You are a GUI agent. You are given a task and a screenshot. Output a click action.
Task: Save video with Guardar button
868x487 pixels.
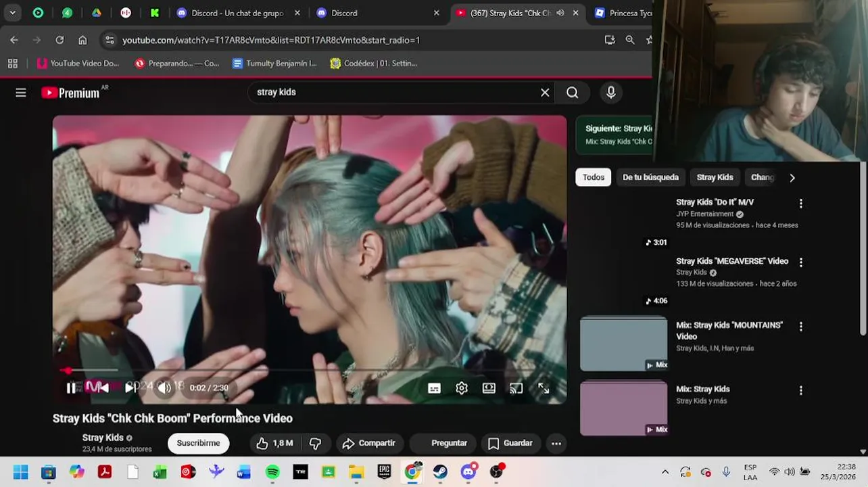click(510, 443)
